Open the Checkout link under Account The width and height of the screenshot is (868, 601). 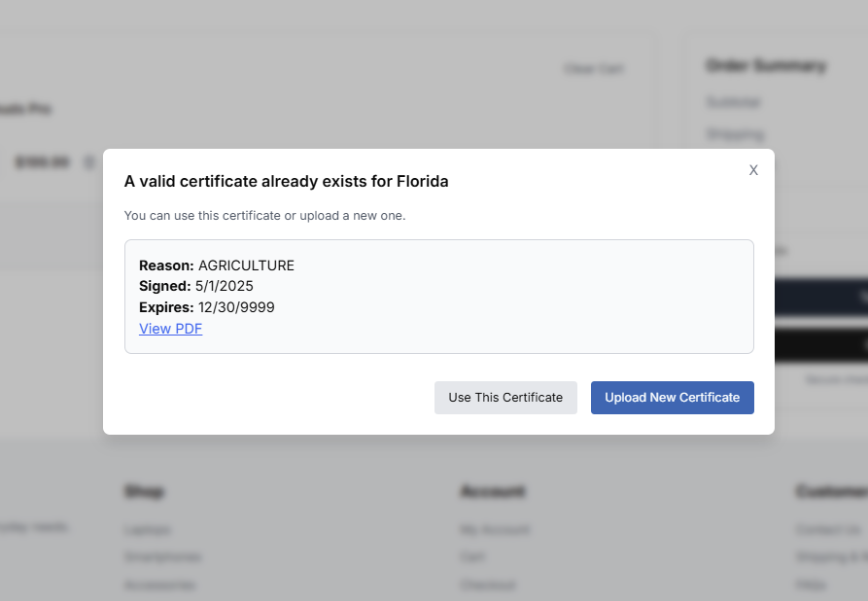[488, 584]
